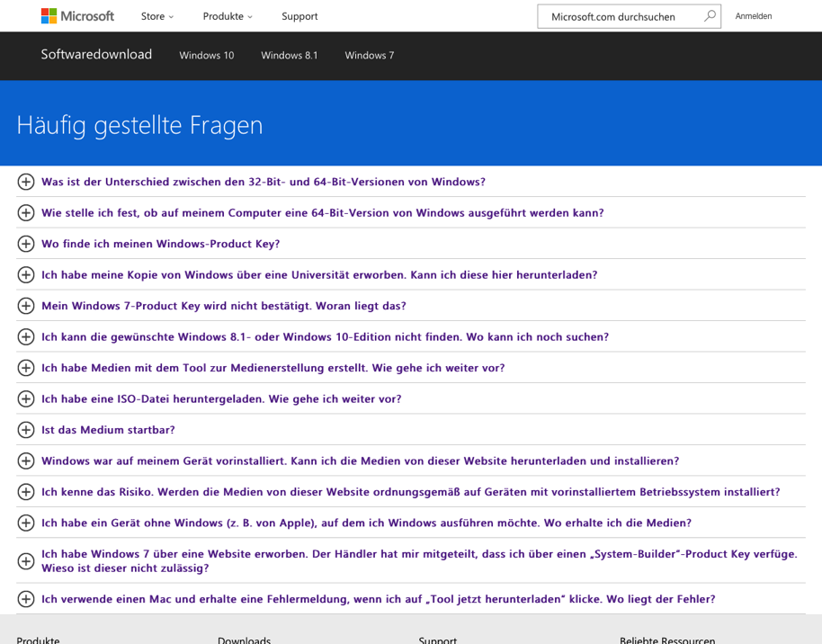
Task: Expand plus icon for Windows 7-Product Key bestätigt question
Action: tap(26, 306)
